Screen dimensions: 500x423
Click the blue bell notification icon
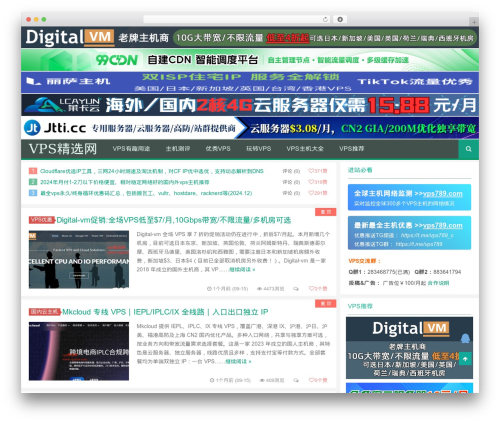click(x=465, y=338)
